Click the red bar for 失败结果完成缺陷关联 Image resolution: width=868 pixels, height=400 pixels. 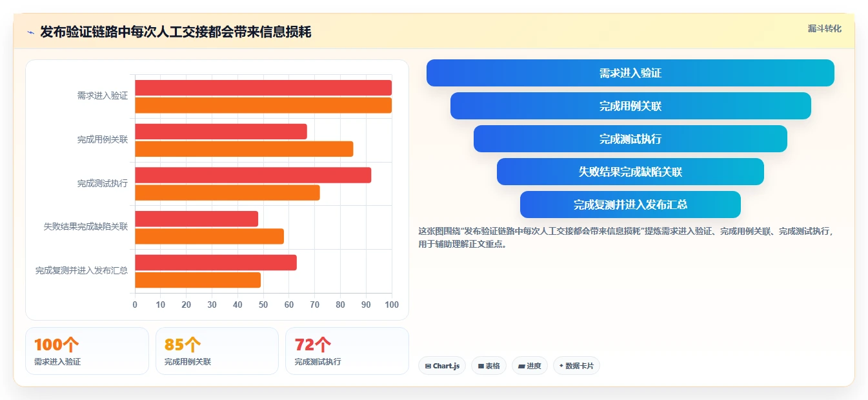[x=196, y=219]
